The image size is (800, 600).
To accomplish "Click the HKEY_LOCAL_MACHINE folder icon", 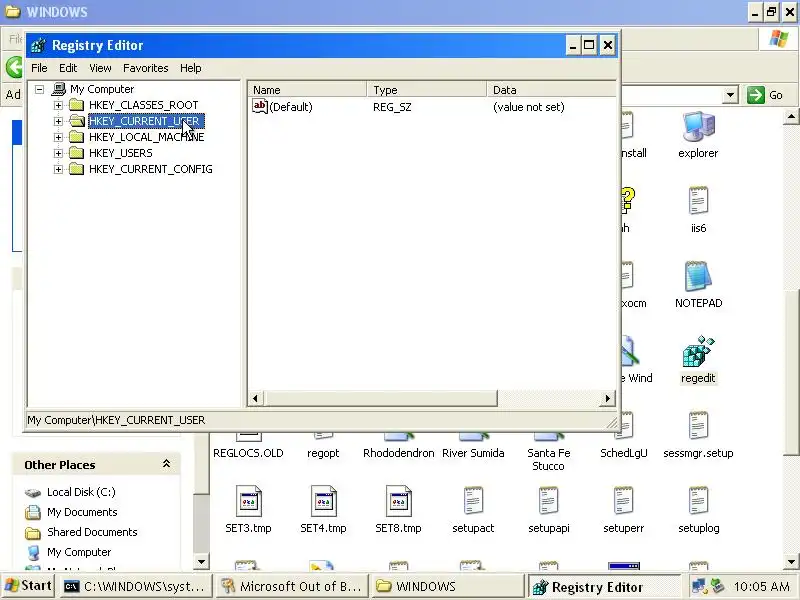I will click(x=77, y=137).
